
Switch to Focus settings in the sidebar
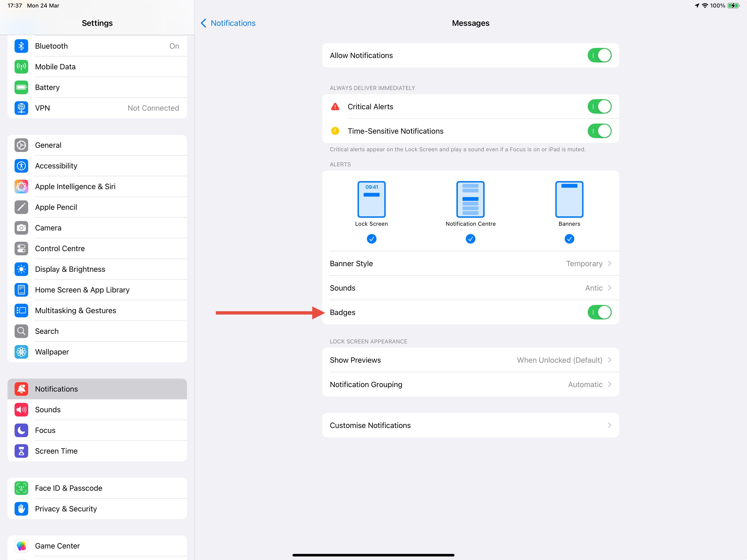coord(45,430)
